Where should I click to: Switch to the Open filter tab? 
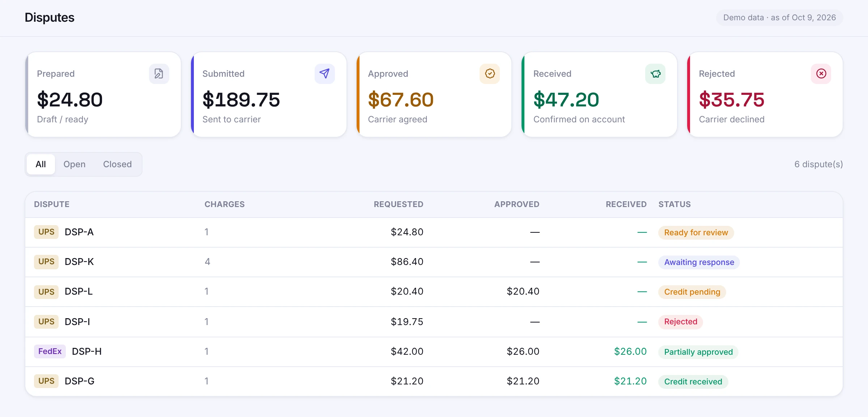pos(75,164)
